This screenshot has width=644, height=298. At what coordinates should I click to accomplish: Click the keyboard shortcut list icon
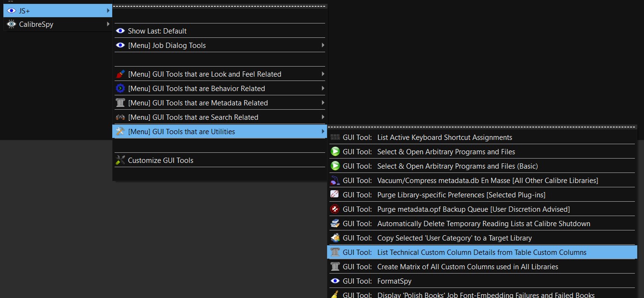(335, 138)
